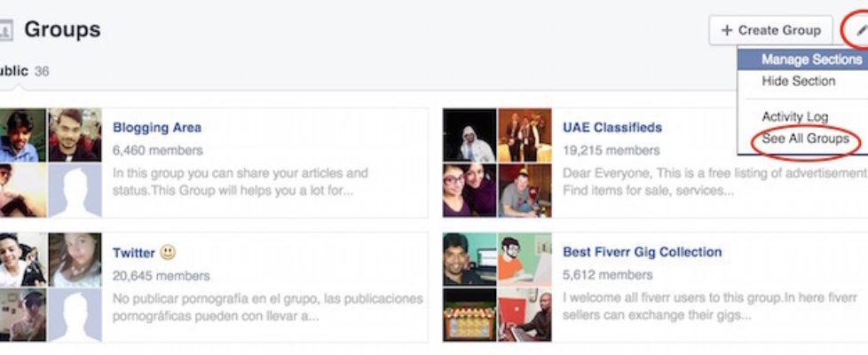Viewport: 868px width, 355px height.
Task: Open Best Fiverr Gig Collection group
Action: (x=642, y=252)
